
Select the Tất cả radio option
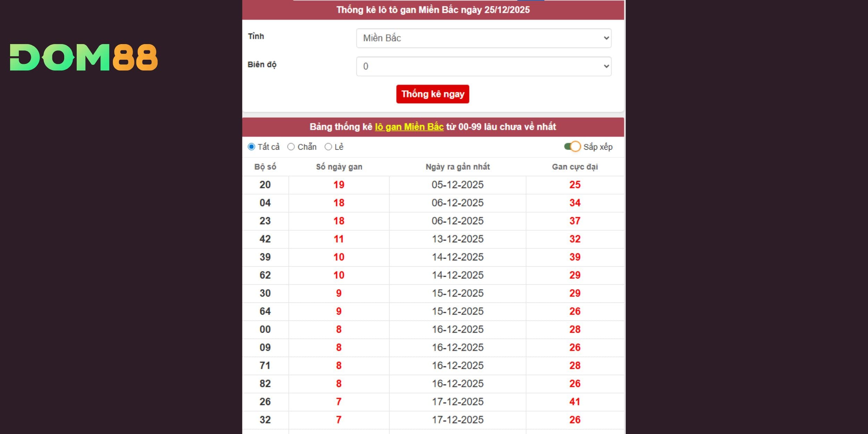click(x=251, y=147)
